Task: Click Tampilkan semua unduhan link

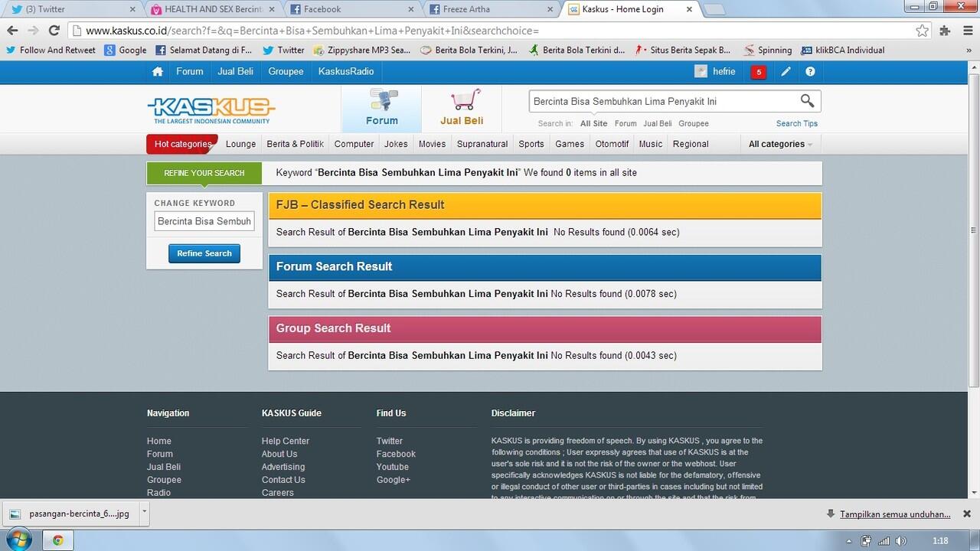Action: [895, 514]
